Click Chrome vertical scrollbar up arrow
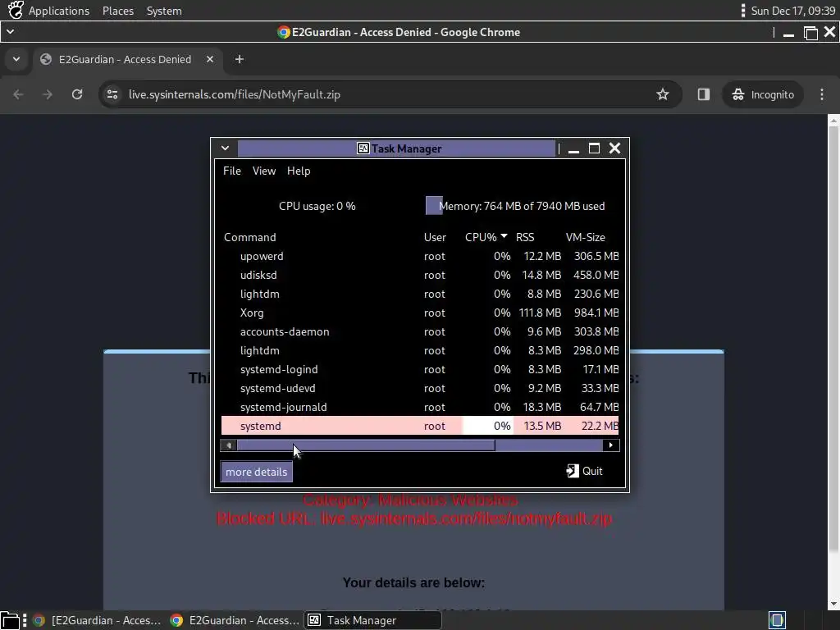This screenshot has height=630, width=840. (x=833, y=121)
